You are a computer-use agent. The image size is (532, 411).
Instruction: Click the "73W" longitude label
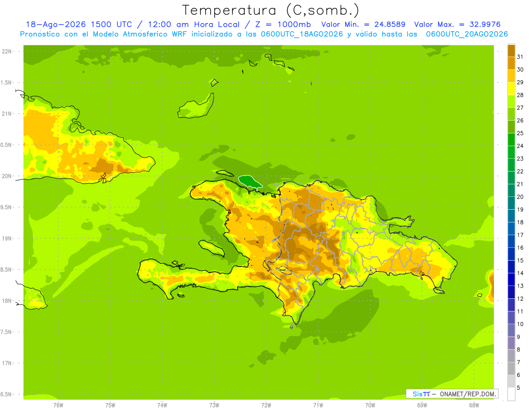(214, 405)
